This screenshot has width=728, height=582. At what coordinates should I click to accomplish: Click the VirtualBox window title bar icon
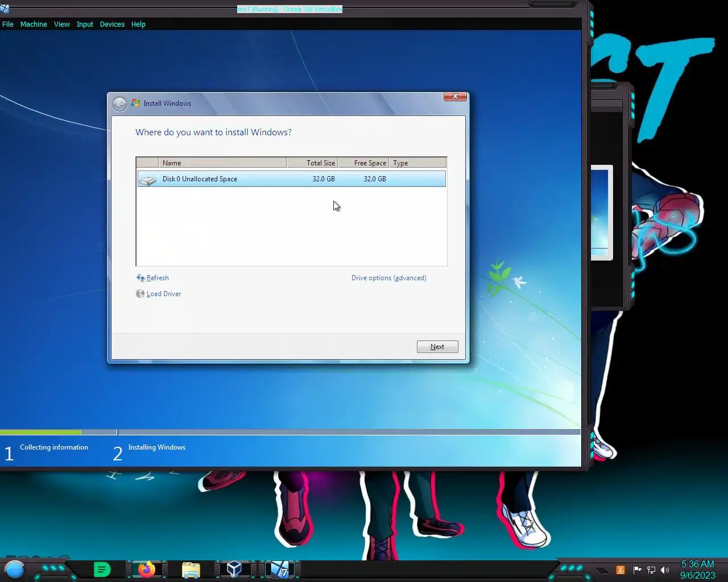tap(5, 9)
